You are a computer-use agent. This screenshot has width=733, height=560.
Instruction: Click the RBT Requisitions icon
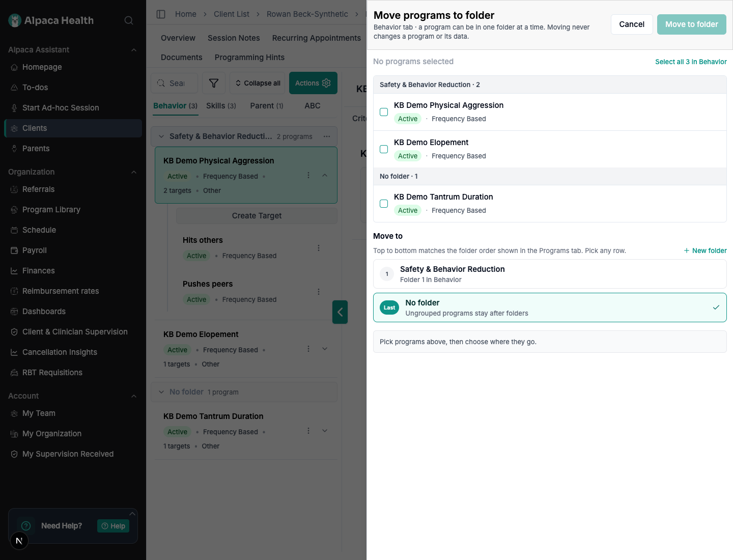(14, 373)
